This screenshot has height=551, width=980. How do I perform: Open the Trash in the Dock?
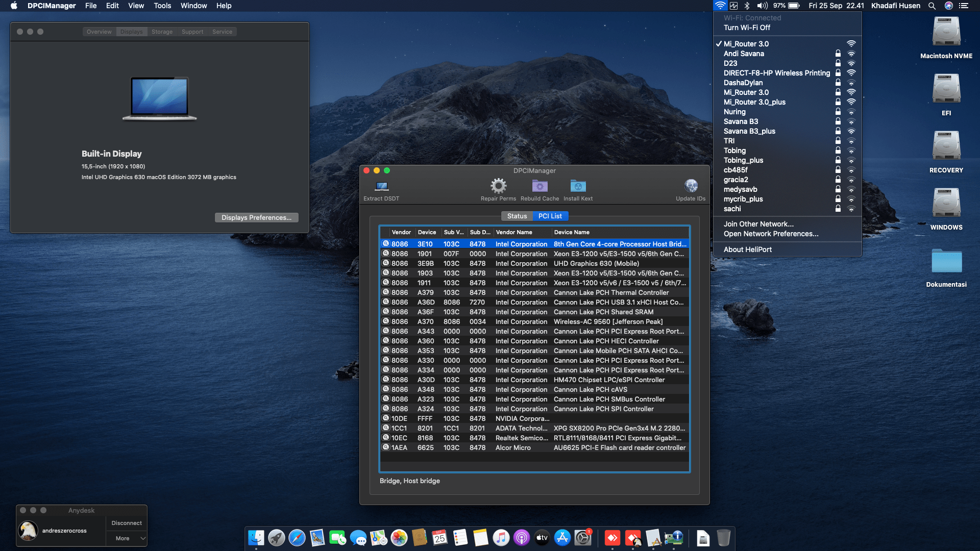[723, 538]
